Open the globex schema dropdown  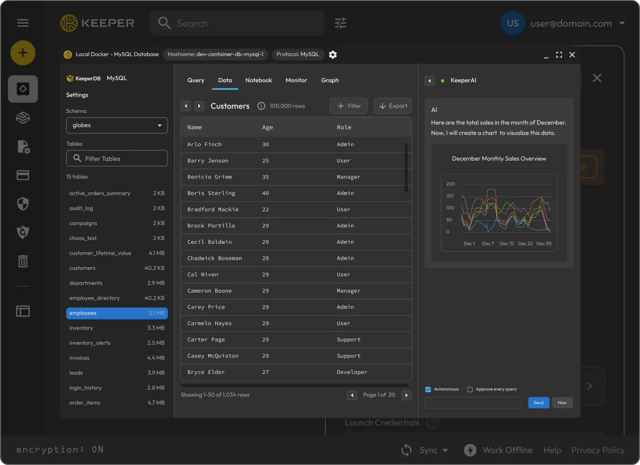[x=117, y=125]
